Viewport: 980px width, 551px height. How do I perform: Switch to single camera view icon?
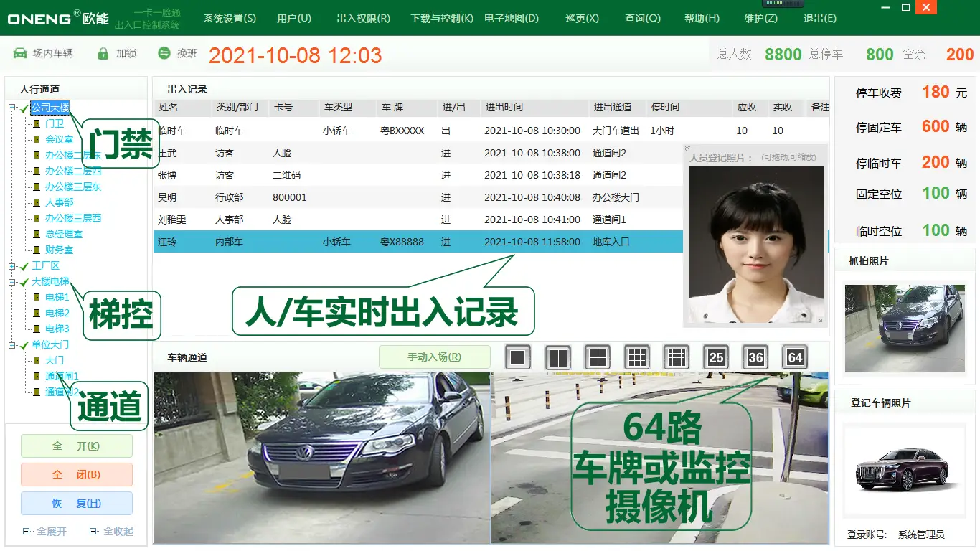pos(518,357)
